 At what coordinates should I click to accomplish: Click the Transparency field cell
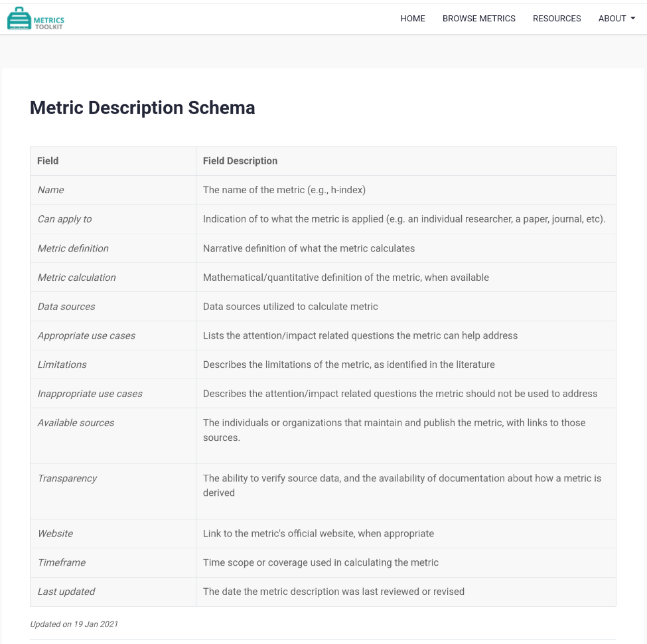[68, 478]
